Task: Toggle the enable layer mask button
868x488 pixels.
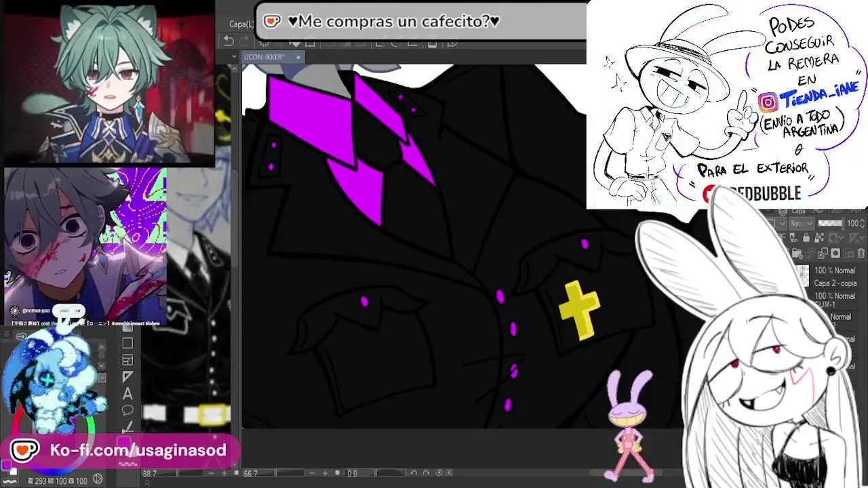Action: [x=835, y=238]
